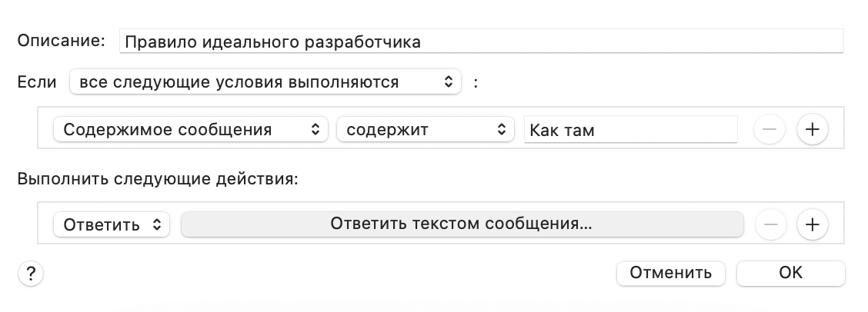Open the все следующие условия выполняются dropdown
The image size is (868, 312).
[265, 82]
